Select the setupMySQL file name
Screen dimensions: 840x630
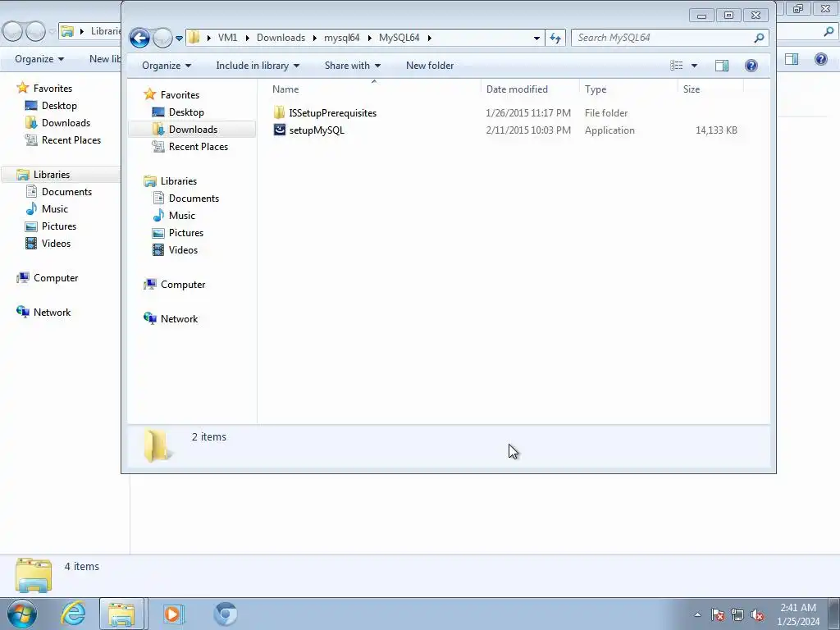coord(317,130)
